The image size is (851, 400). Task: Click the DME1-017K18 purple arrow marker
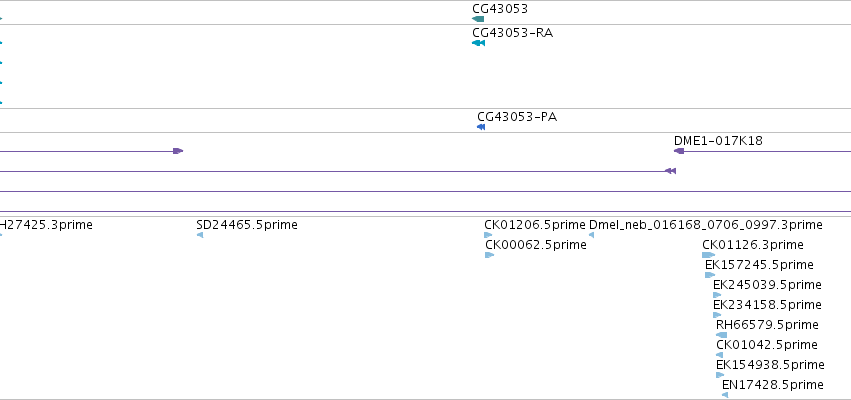point(679,151)
